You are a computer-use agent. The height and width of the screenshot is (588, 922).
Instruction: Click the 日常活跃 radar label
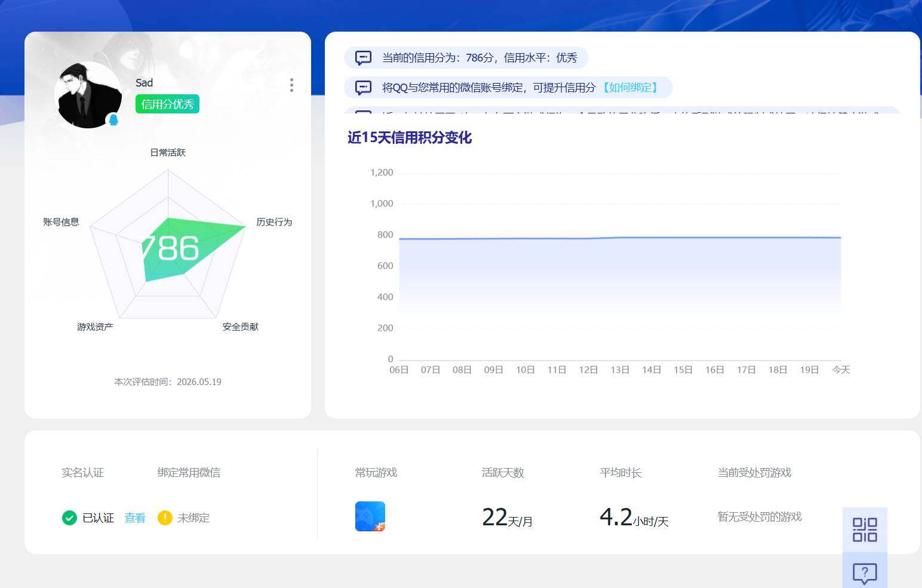coord(168,153)
